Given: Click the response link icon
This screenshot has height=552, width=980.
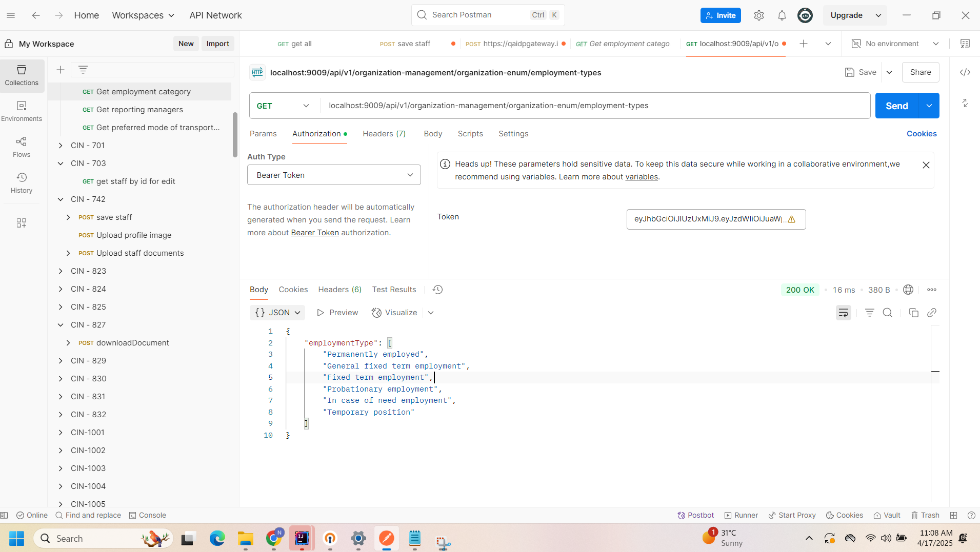Looking at the screenshot, I should tap(932, 313).
